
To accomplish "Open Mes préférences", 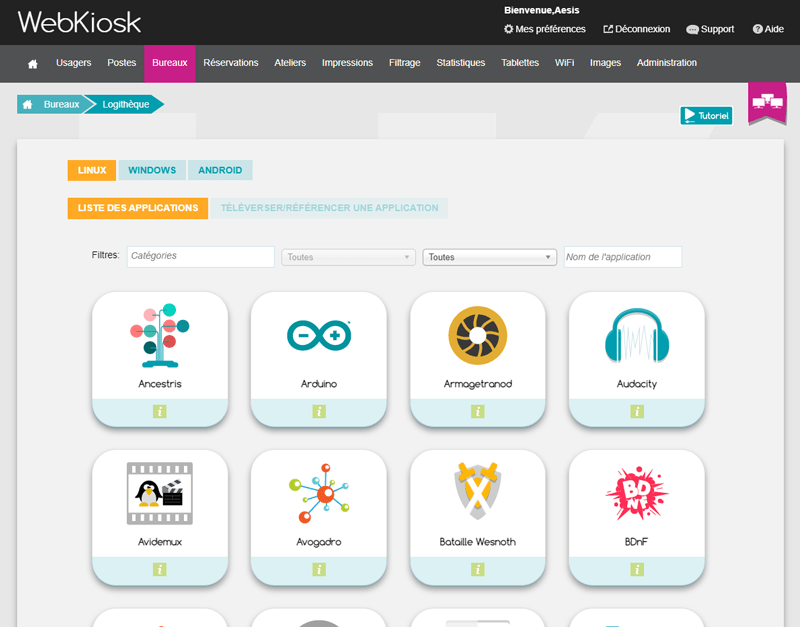I will 544,29.
